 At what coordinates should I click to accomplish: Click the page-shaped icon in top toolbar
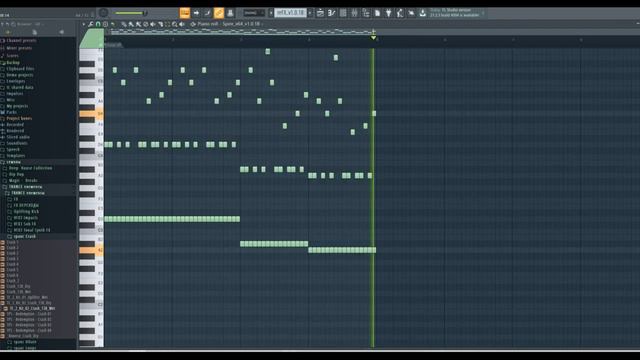[377, 13]
